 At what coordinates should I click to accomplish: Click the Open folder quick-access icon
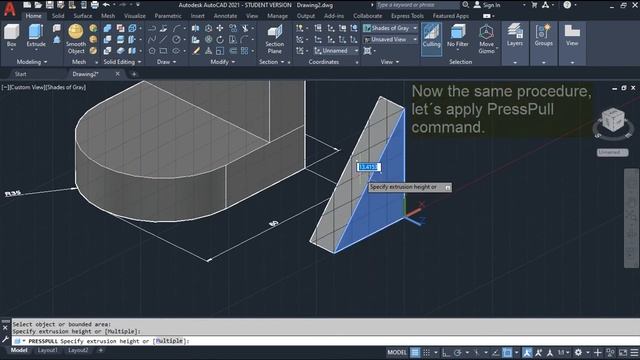click(38, 5)
